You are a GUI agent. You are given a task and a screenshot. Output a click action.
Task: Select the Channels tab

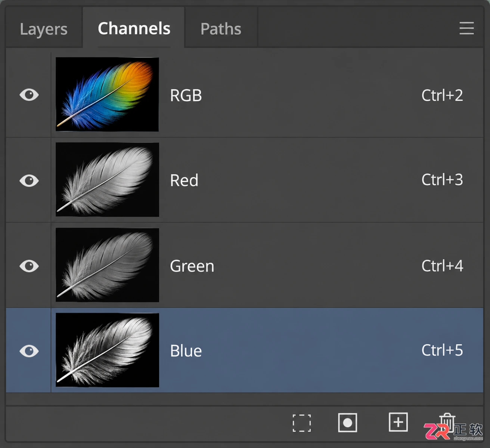coord(134,28)
